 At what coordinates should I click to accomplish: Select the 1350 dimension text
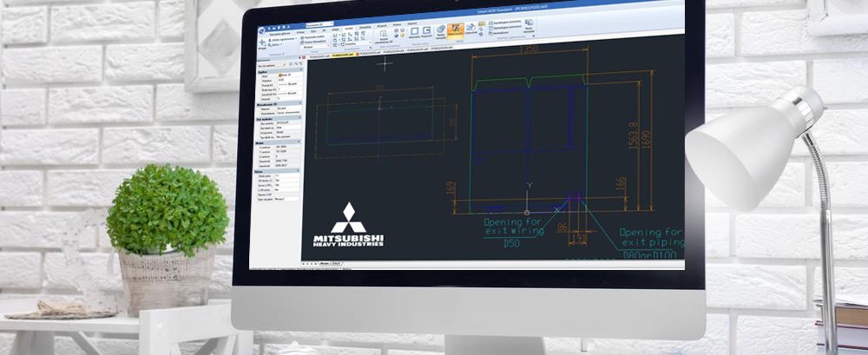tap(528, 50)
